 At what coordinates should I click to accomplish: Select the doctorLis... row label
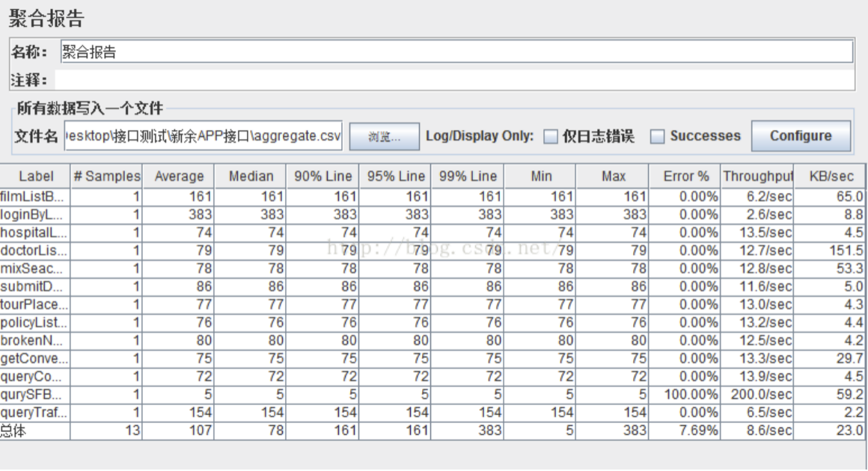35,250
